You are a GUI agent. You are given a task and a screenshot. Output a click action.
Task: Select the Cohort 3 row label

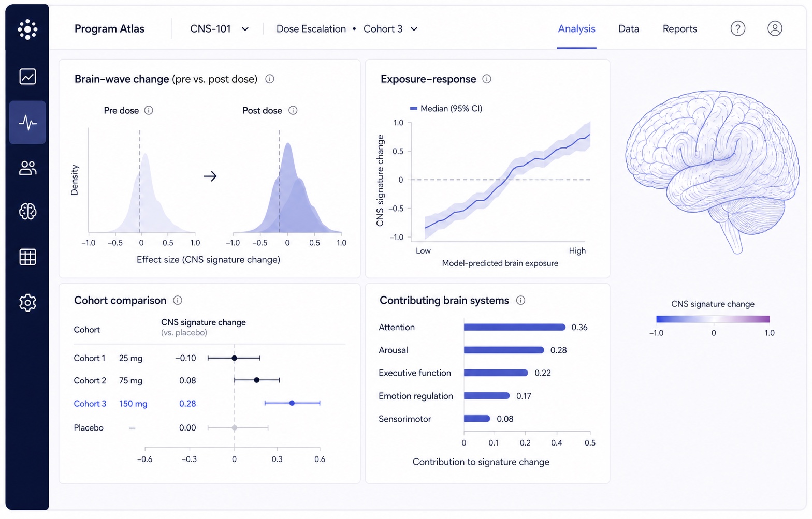pos(90,404)
